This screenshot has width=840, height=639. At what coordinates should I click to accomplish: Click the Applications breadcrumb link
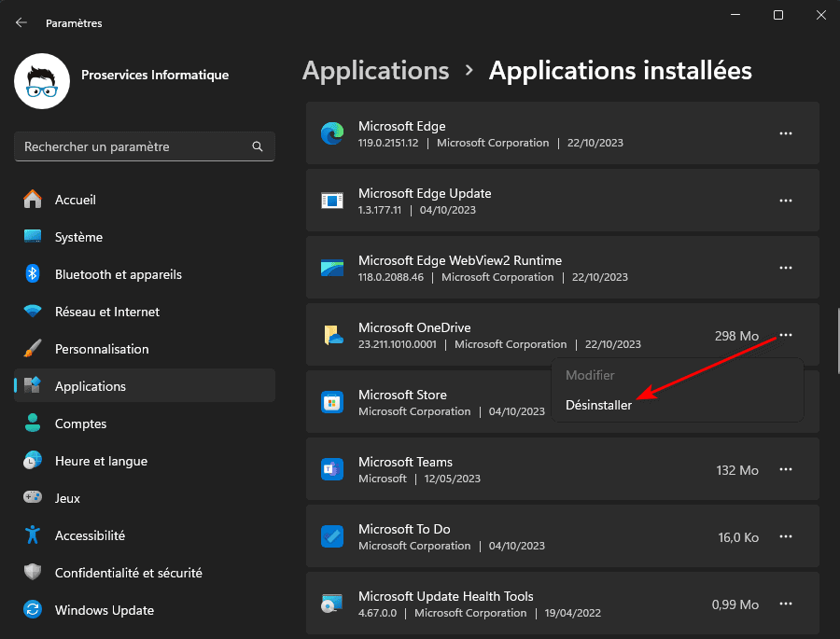375,70
